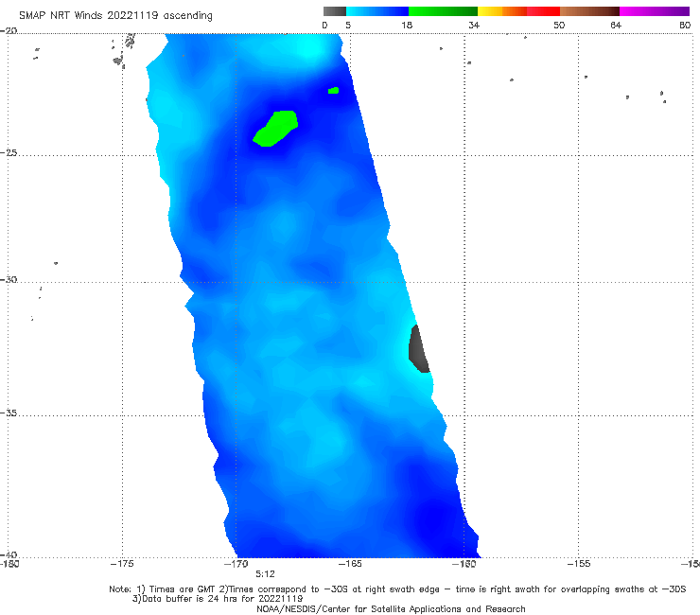Click the '80' label at the color bar end
700x615 pixels.
click(x=685, y=26)
